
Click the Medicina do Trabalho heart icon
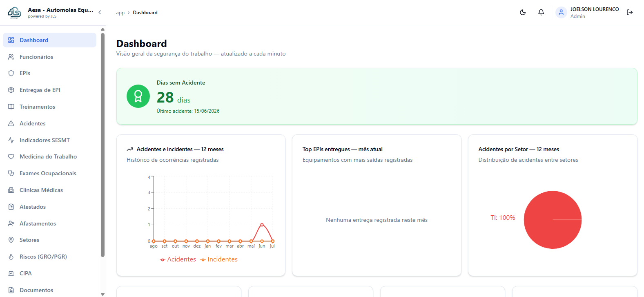[x=11, y=156]
